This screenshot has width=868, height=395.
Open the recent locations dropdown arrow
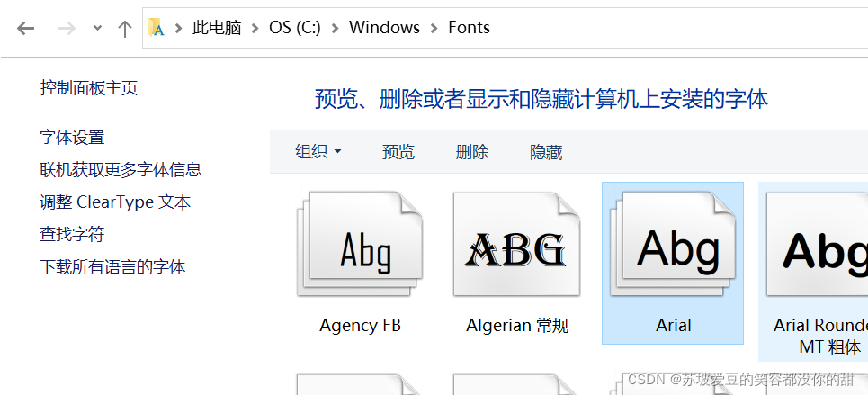97,28
